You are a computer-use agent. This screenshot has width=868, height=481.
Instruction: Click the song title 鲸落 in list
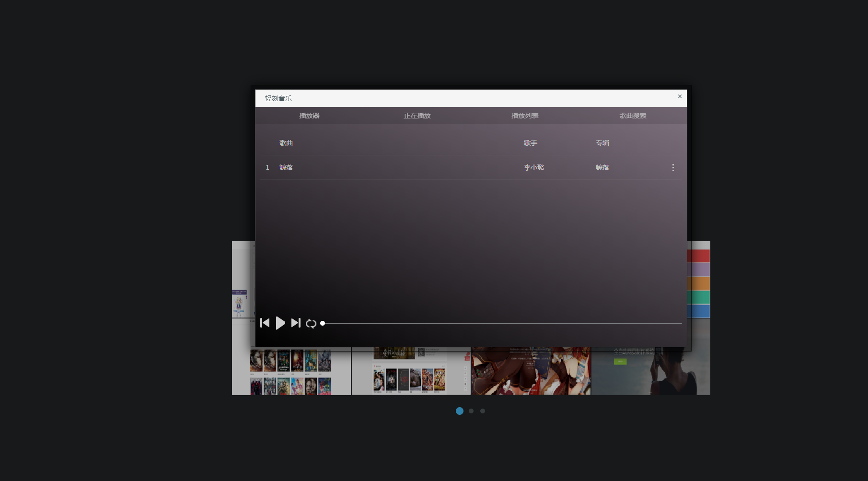coord(286,167)
